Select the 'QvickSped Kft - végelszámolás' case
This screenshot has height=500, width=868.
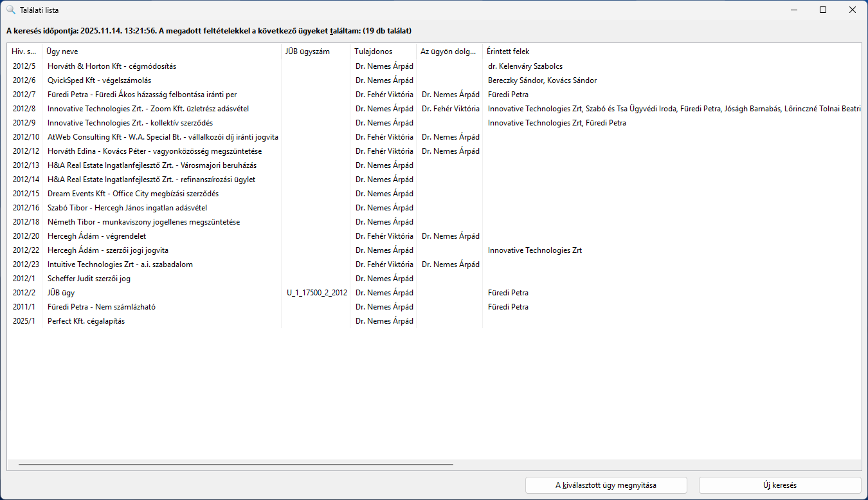coord(99,80)
